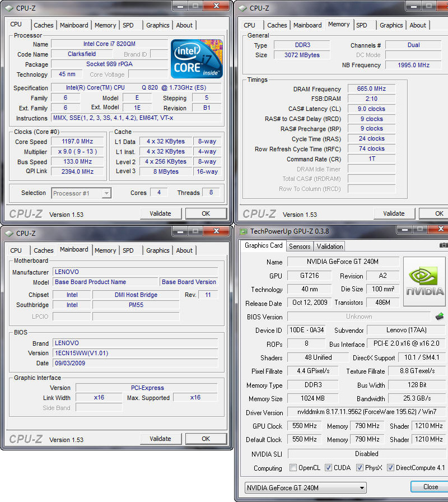The image size is (448, 502).
Task: Switch to the Sensors tab in GPU-Z
Action: tap(300, 246)
